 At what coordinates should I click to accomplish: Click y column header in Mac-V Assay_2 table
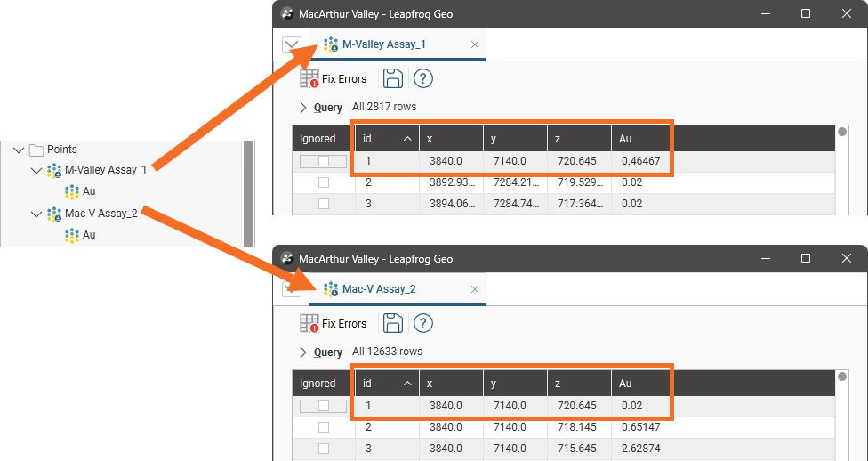point(516,384)
